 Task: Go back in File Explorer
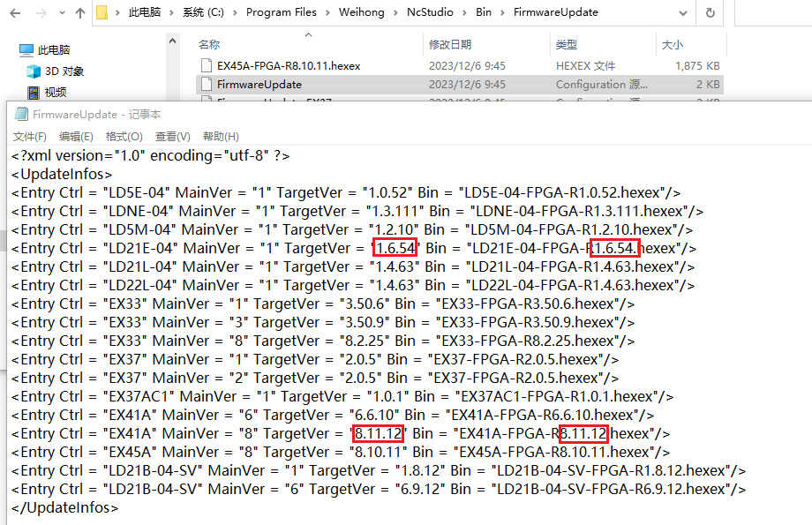click(x=16, y=13)
